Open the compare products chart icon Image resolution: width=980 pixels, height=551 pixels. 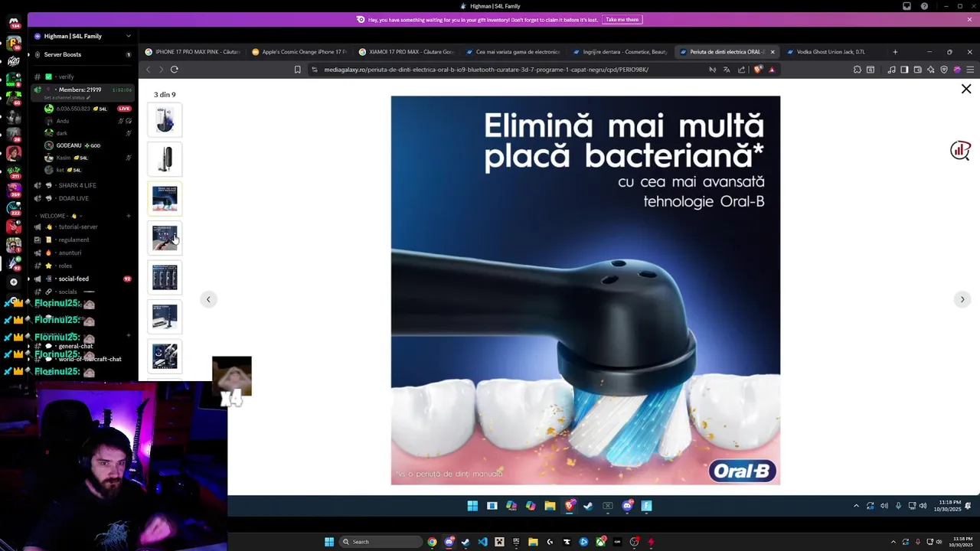pos(960,151)
